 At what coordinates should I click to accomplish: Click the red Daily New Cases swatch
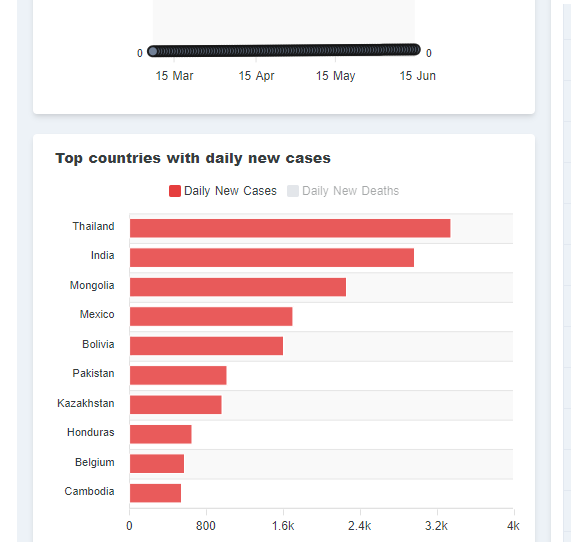pyautogui.click(x=175, y=191)
